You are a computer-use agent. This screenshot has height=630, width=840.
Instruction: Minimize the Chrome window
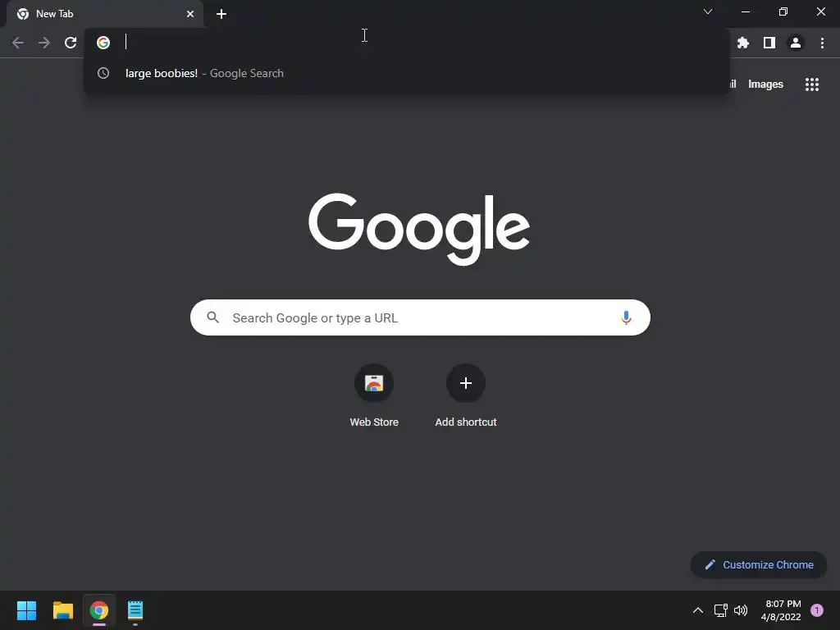coord(746,11)
